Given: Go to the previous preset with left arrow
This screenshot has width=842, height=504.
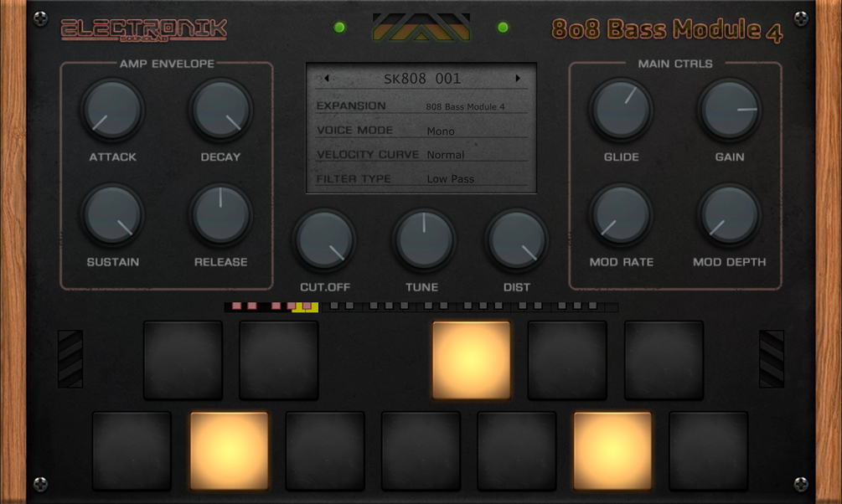Looking at the screenshot, I should coord(327,79).
